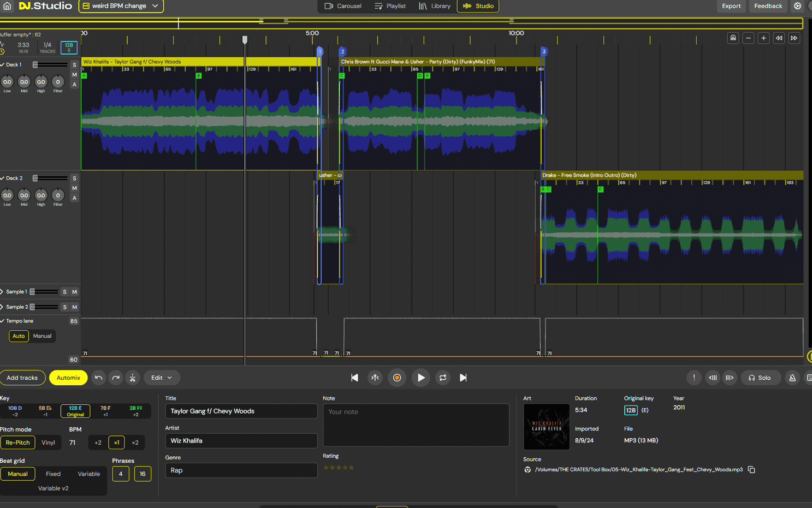Viewport: 812px width, 508px height.
Task: Mute Deck 1 with M button
Action: tap(74, 75)
